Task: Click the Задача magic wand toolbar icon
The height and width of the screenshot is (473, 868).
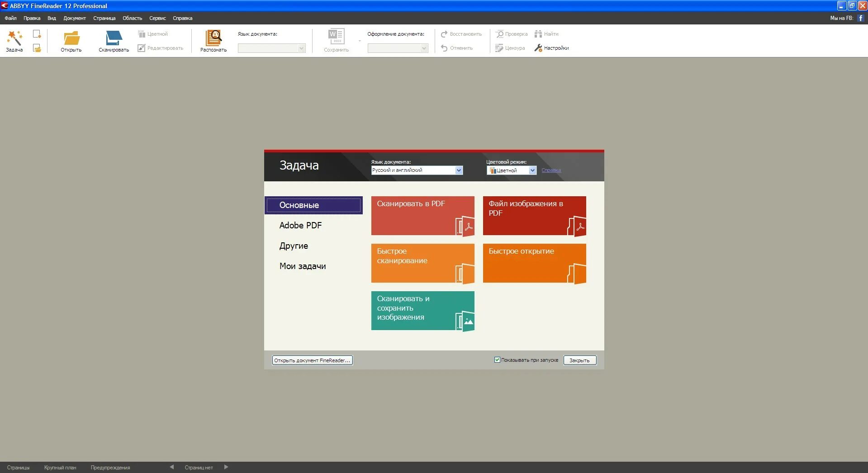Action: point(14,38)
